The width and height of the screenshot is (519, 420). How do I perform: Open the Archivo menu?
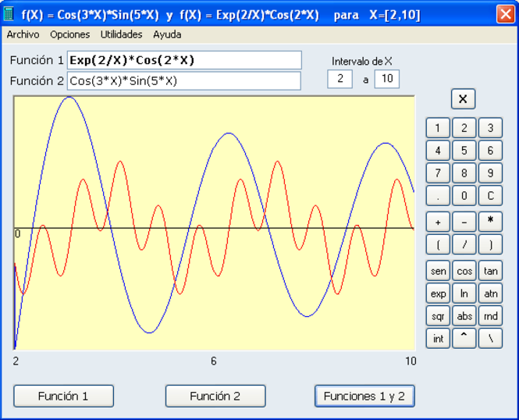[23, 34]
